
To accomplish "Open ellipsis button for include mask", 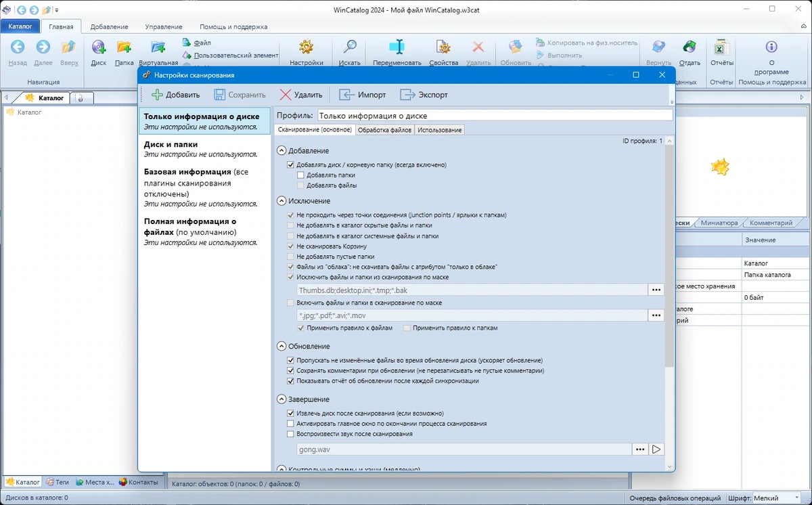I will [x=656, y=315].
